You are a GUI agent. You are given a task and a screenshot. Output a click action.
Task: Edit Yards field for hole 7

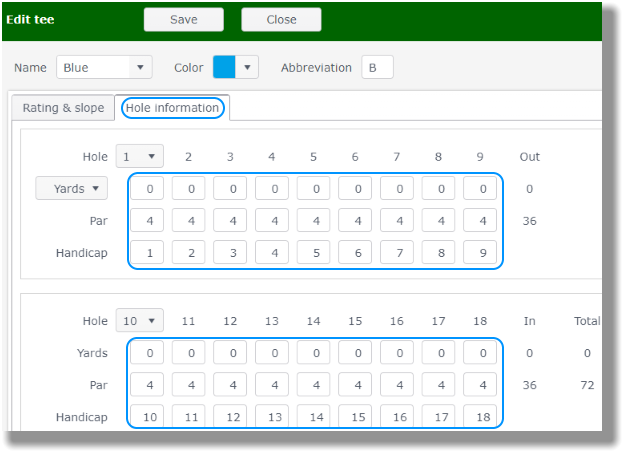pos(397,188)
